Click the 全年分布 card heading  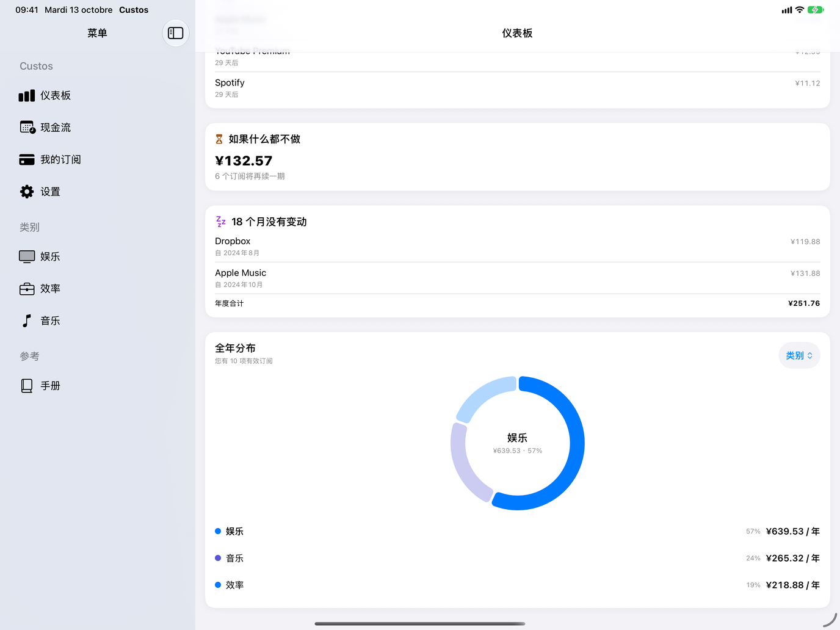[235, 348]
